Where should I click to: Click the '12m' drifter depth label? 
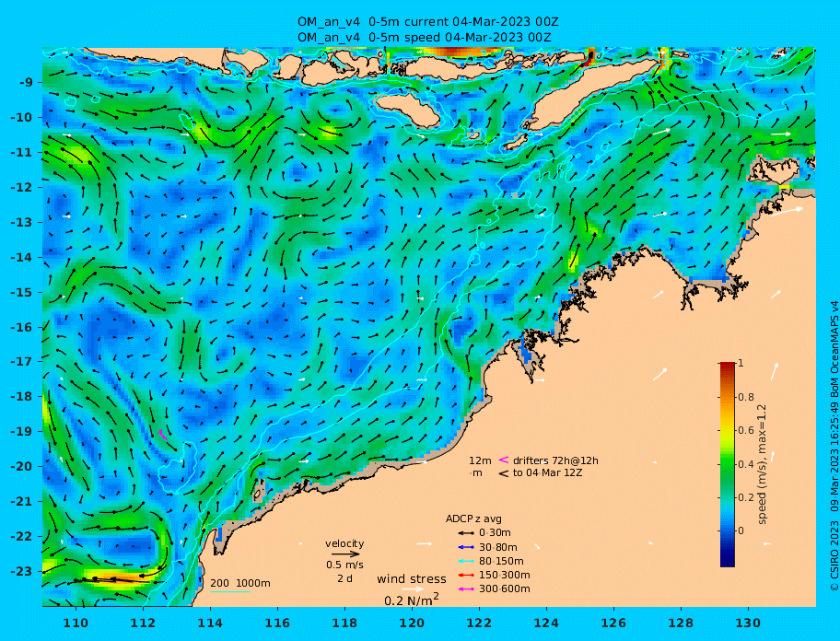(480, 460)
